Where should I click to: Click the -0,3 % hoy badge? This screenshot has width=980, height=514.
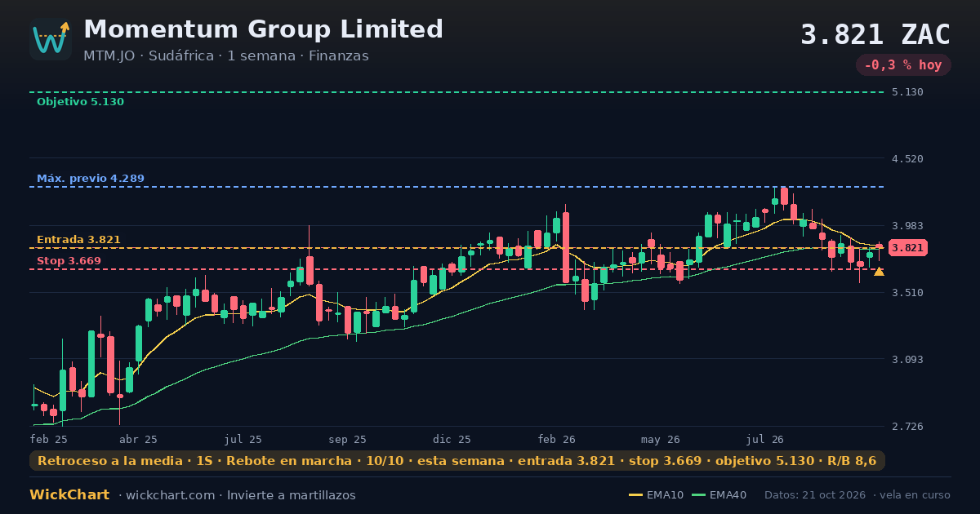tap(903, 65)
